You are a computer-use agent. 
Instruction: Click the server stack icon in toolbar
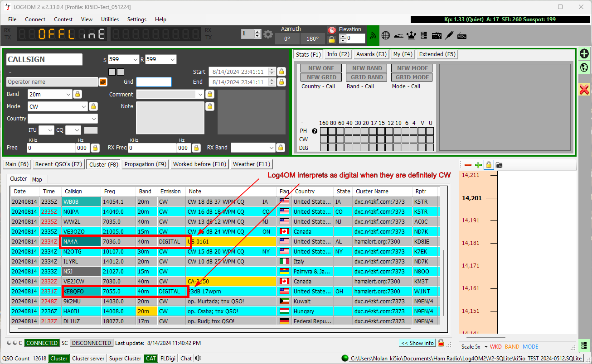(424, 35)
